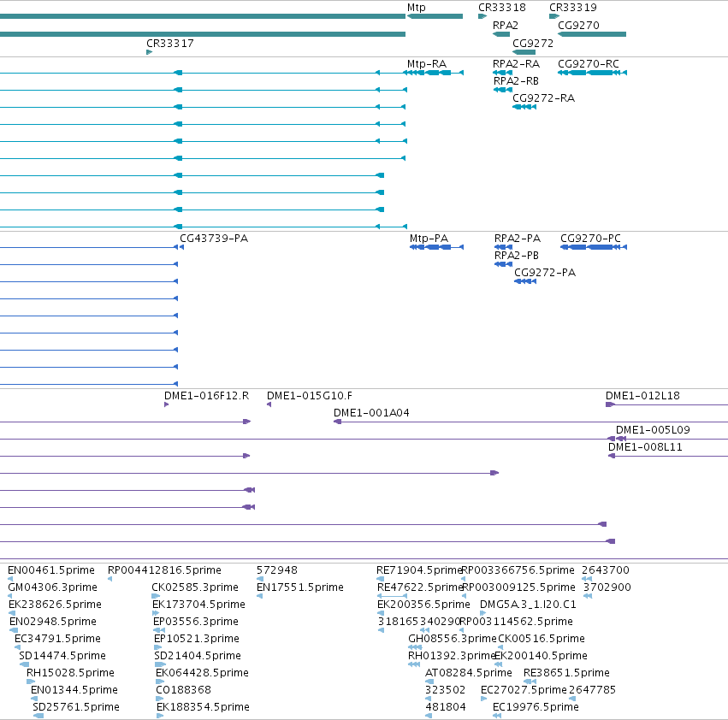The height and width of the screenshot is (720, 728).
Task: Select the Mtp-PA protein label
Action: point(429,238)
